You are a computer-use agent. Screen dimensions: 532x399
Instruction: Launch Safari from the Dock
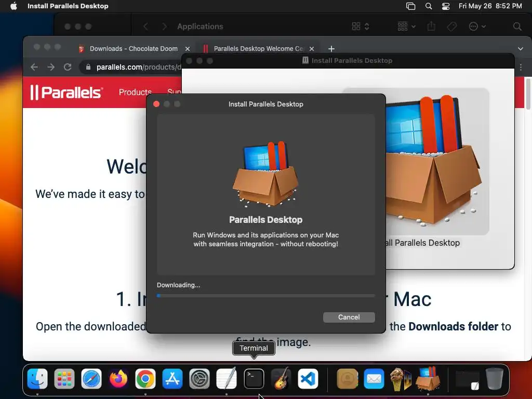coord(91,379)
